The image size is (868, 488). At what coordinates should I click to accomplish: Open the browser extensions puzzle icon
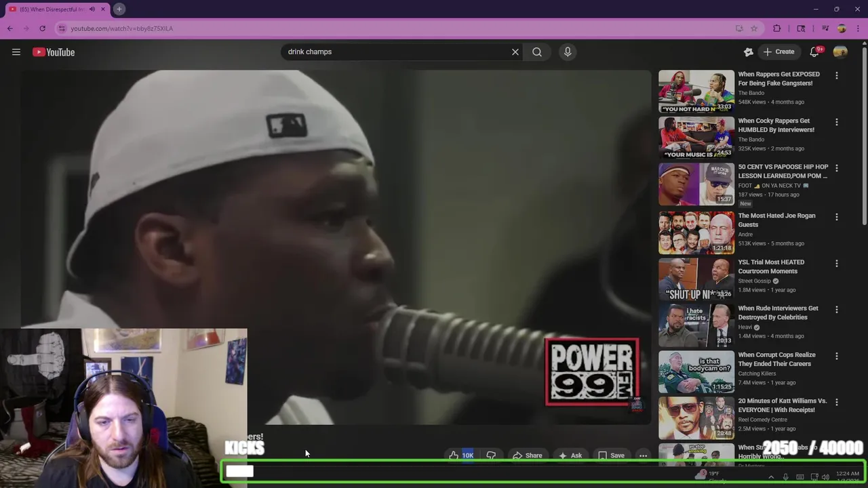[x=777, y=28]
